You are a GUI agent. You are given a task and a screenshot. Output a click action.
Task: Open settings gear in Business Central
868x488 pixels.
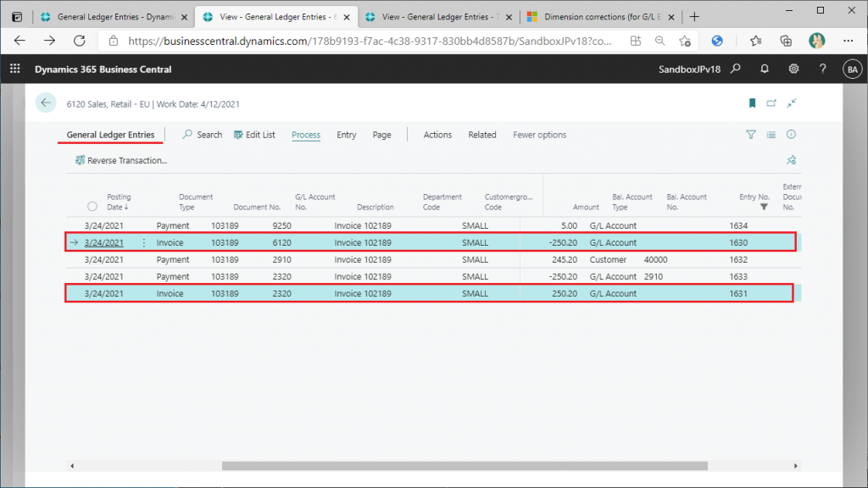[x=793, y=69]
